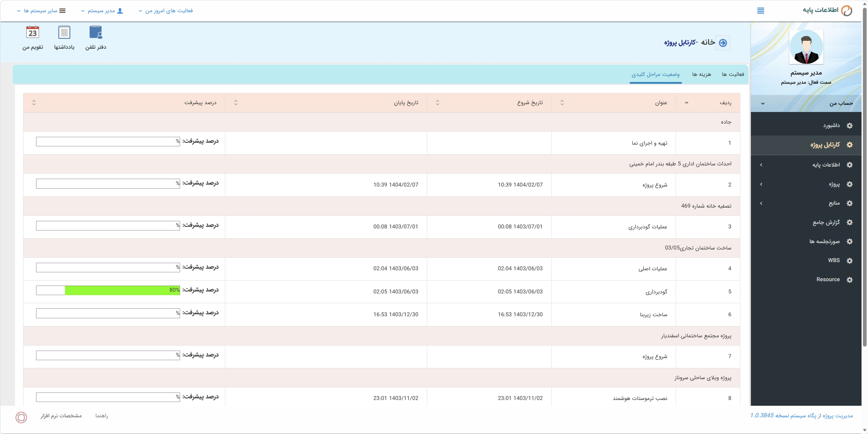Open the سایر سیستم ها dropdown
The image size is (868, 434).
pos(41,11)
